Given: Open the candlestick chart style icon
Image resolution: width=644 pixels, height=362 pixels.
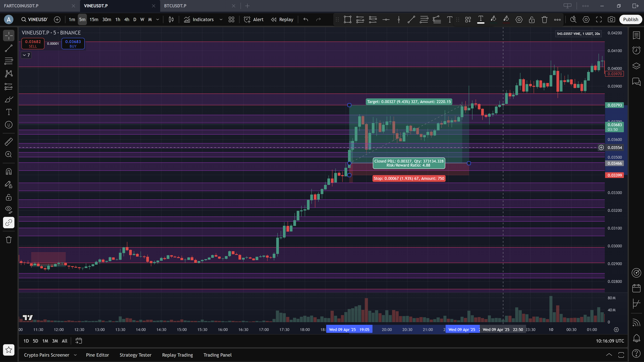Looking at the screenshot, I should tap(171, 19).
